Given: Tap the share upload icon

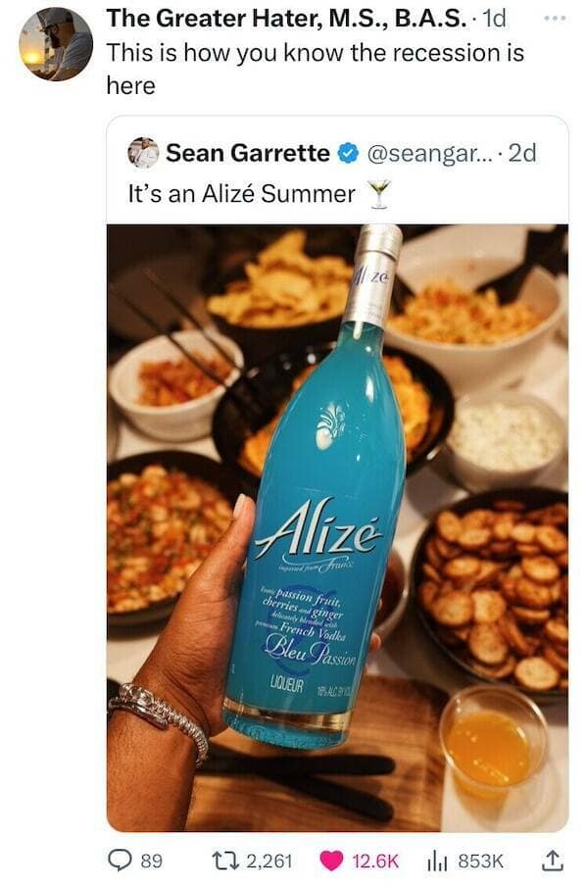Looking at the screenshot, I should click(552, 861).
